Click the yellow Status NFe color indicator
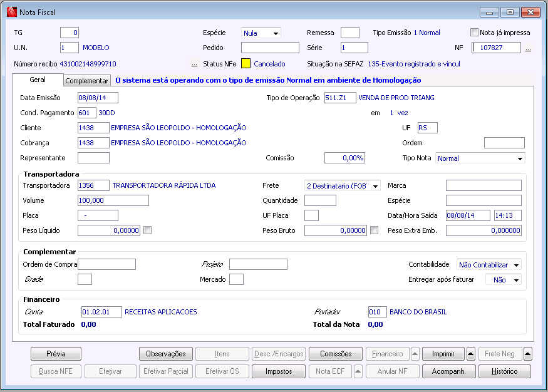The image size is (548, 392). click(x=246, y=64)
